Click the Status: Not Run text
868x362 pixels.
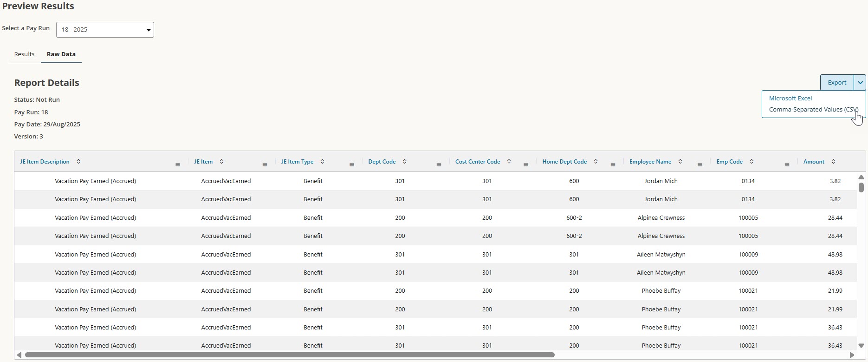point(37,99)
